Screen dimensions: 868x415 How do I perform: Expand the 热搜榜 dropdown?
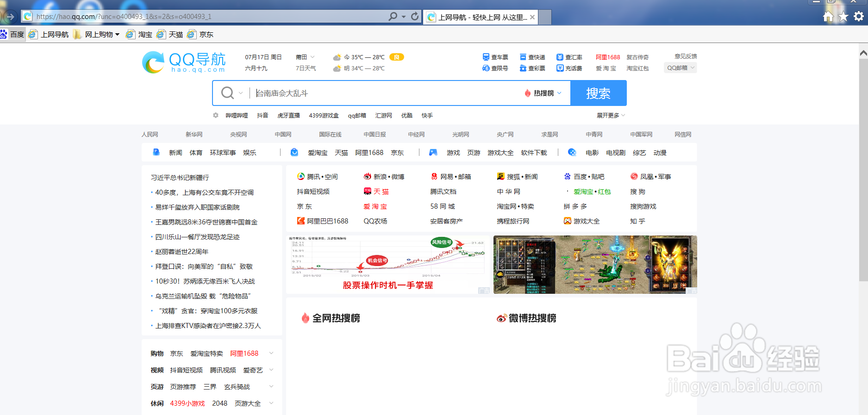(543, 93)
